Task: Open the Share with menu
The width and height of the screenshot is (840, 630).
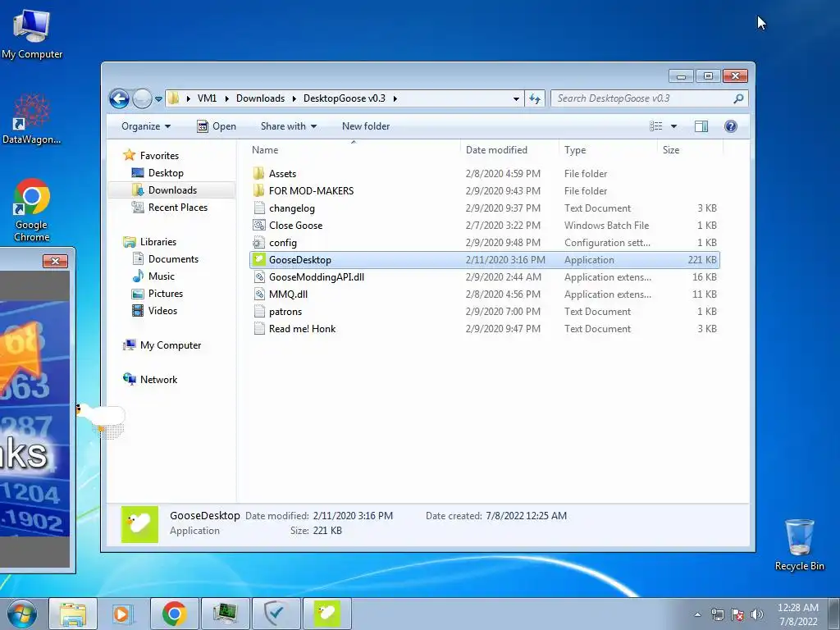Action: tap(288, 126)
